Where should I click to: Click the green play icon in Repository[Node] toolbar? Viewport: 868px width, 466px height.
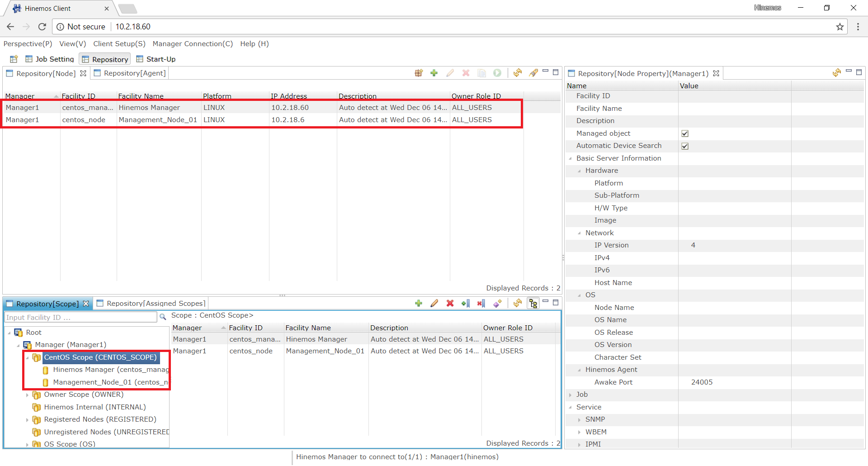[x=497, y=73]
